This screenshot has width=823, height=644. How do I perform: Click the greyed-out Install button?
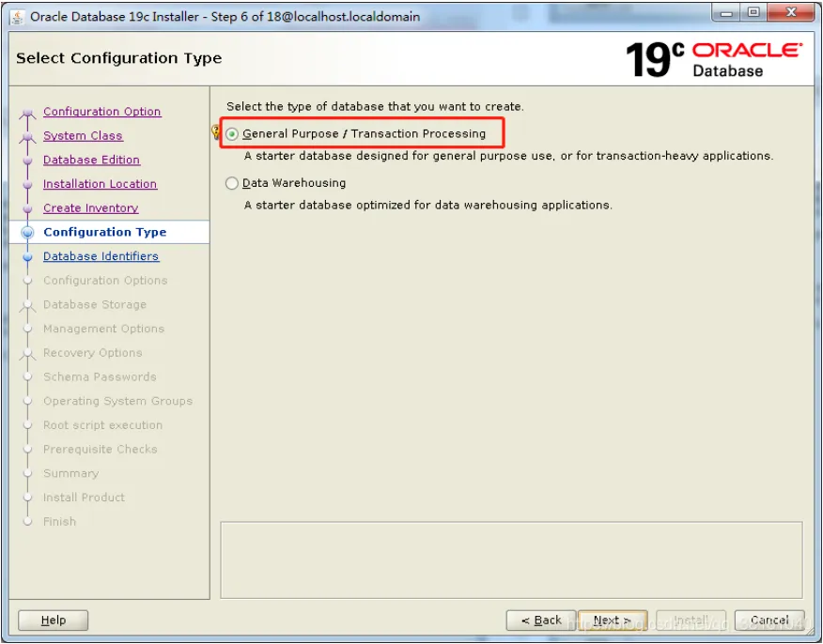pyautogui.click(x=691, y=620)
